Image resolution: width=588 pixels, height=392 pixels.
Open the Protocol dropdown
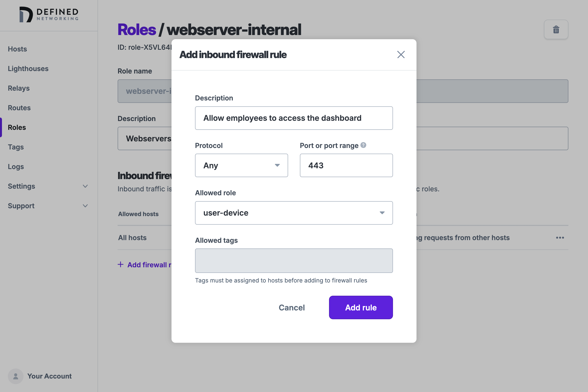pyautogui.click(x=241, y=165)
